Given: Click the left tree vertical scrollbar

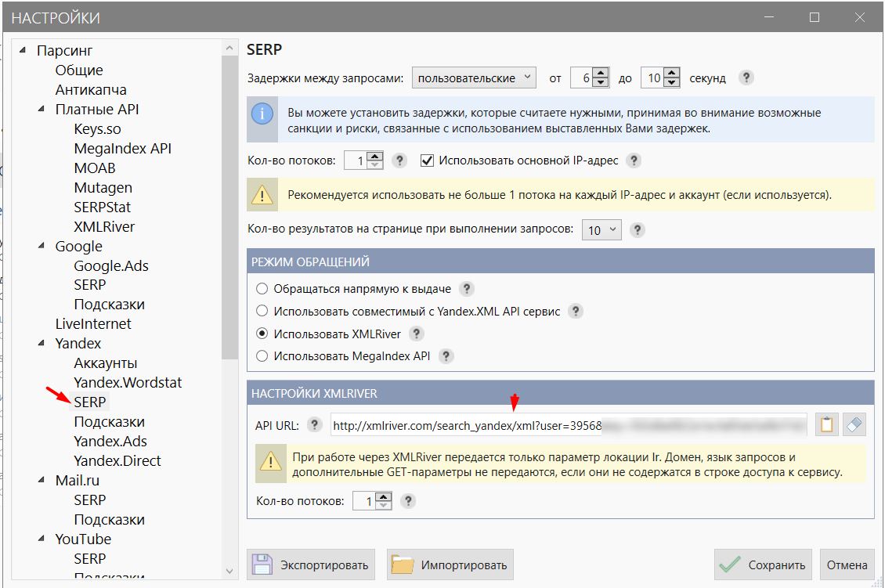Looking at the screenshot, I should pyautogui.click(x=229, y=308).
